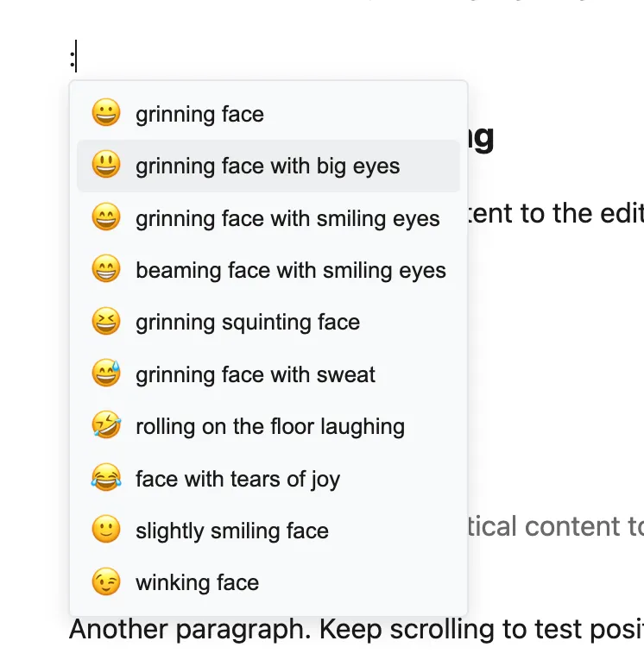This screenshot has height=666, width=644.
Task: Choose the 'face with tears of joy' label
Action: [237, 480]
